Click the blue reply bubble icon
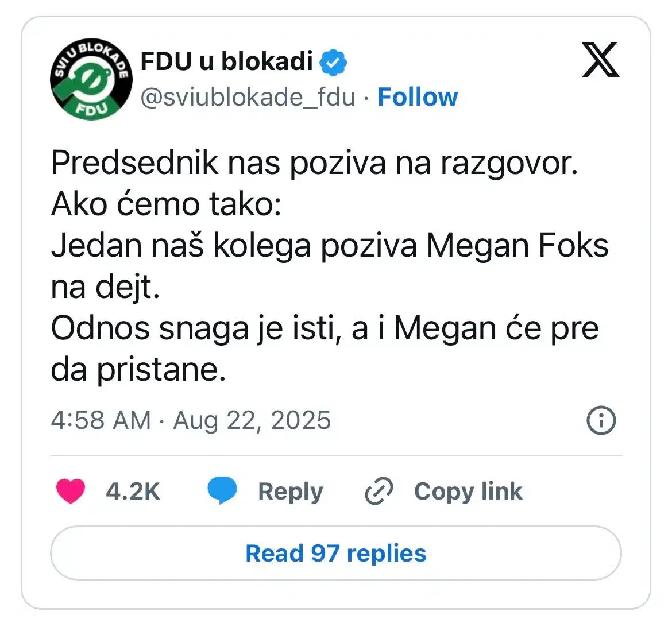672x623 pixels. coord(222,492)
